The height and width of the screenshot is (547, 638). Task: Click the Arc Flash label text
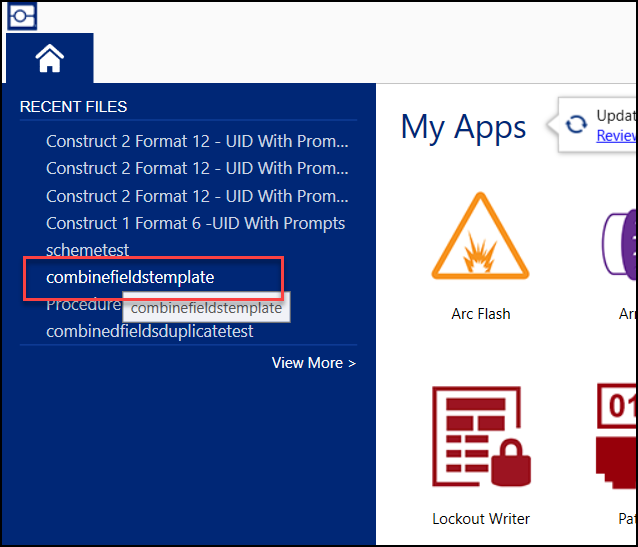pos(481,314)
